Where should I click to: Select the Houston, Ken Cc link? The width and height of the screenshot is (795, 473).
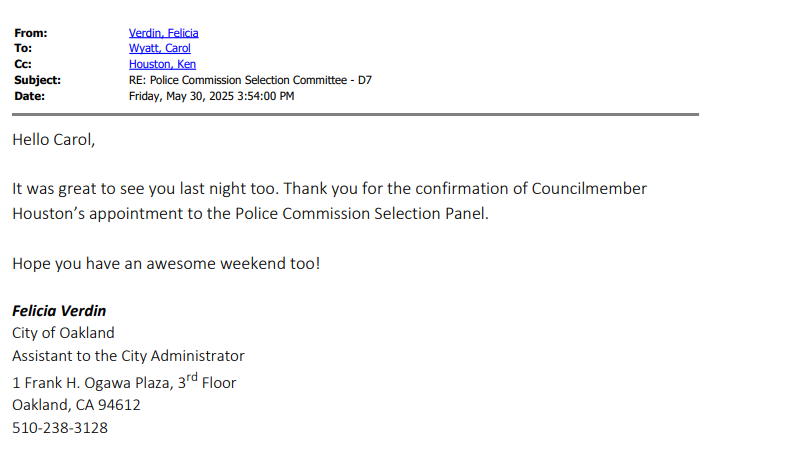tap(162, 64)
